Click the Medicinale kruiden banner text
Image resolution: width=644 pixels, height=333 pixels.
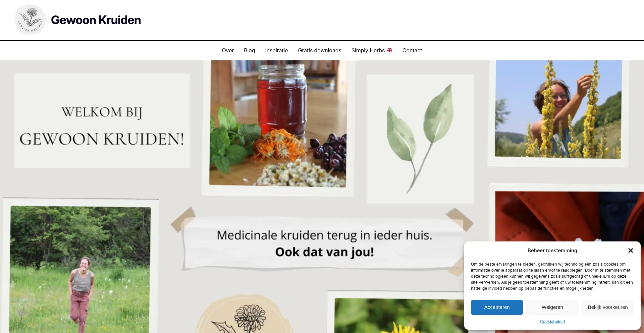[x=324, y=243]
